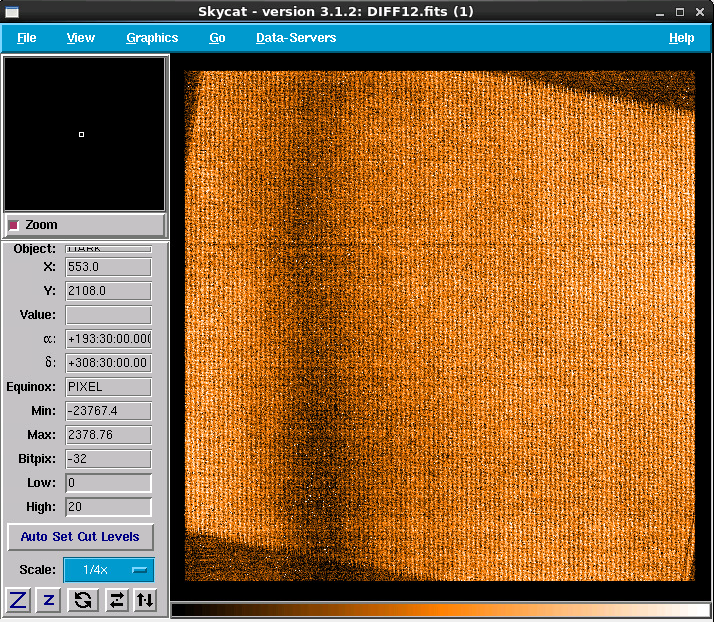Click the High cut level input field
Screen dimensions: 714x622
coord(108,507)
